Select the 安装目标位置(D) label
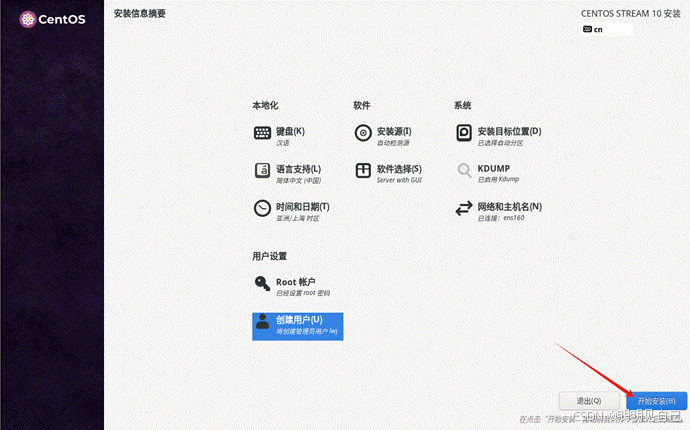The image size is (690, 430). 509,131
